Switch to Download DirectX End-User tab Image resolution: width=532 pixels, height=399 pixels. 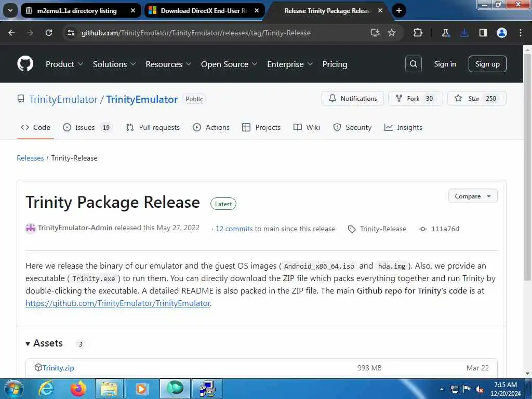point(204,11)
